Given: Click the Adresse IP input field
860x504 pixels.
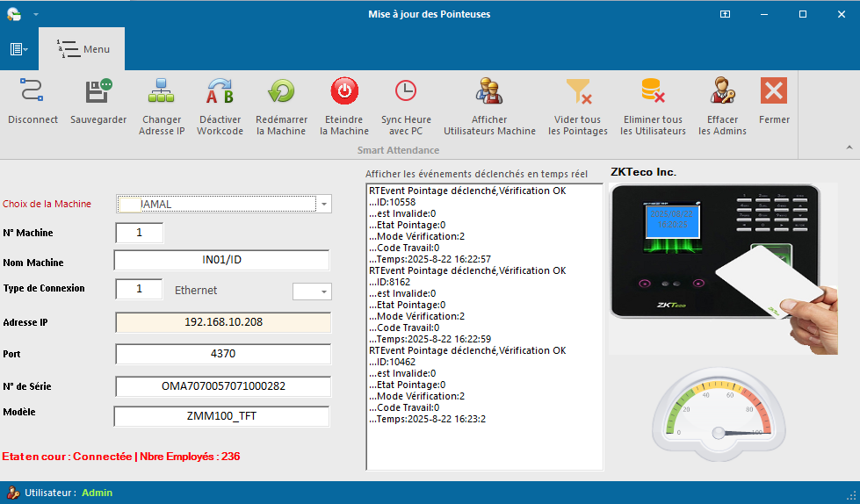Looking at the screenshot, I should 223,322.
